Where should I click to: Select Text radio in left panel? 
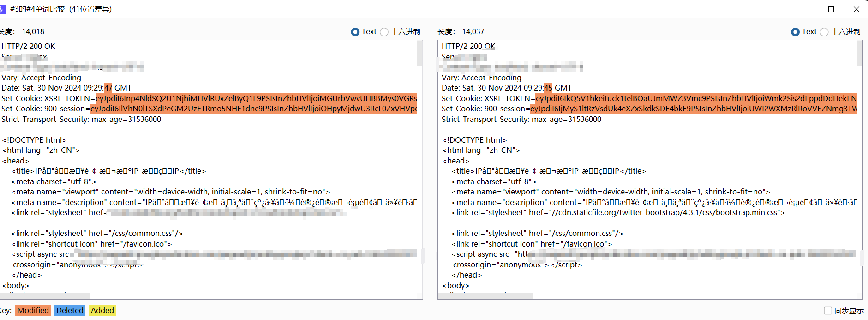tap(355, 32)
